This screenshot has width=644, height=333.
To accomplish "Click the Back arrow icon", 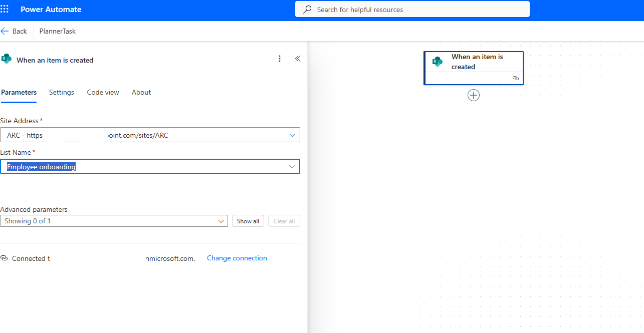I will coord(5,31).
